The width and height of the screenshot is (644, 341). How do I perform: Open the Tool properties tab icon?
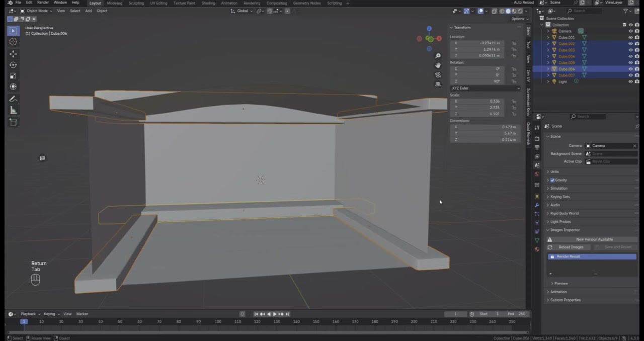tap(537, 128)
